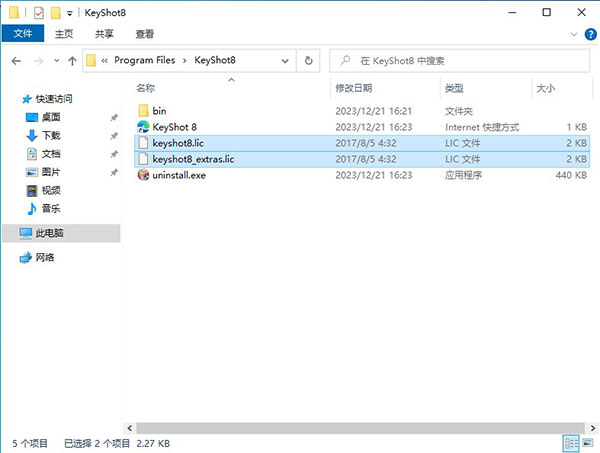Open the help question mark icon
Viewport: 600px width, 453px height.
pos(590,34)
